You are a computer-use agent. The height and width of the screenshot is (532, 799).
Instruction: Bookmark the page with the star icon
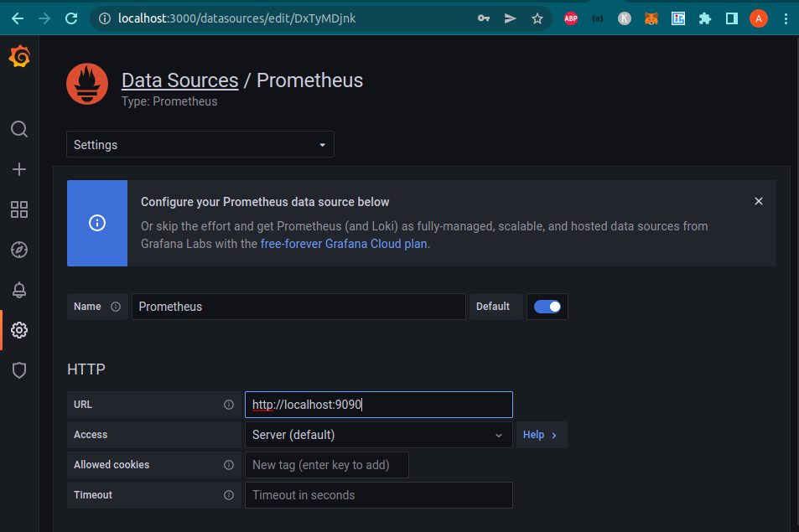[x=537, y=18]
